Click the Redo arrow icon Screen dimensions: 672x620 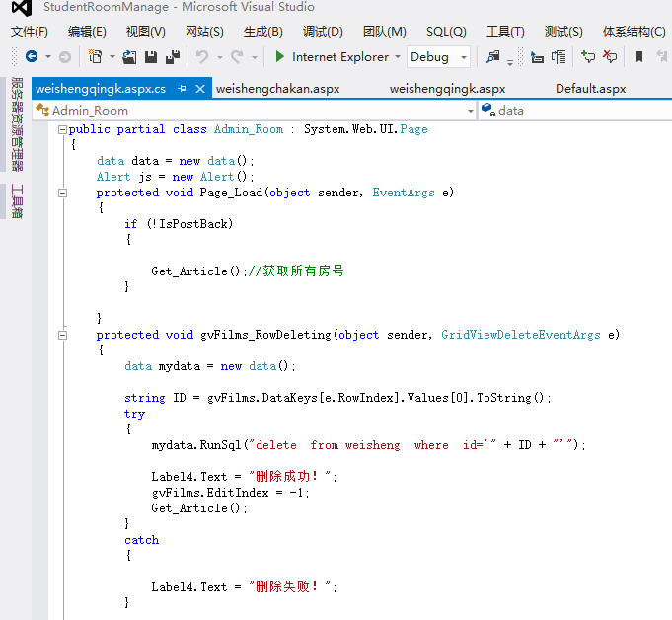click(237, 56)
